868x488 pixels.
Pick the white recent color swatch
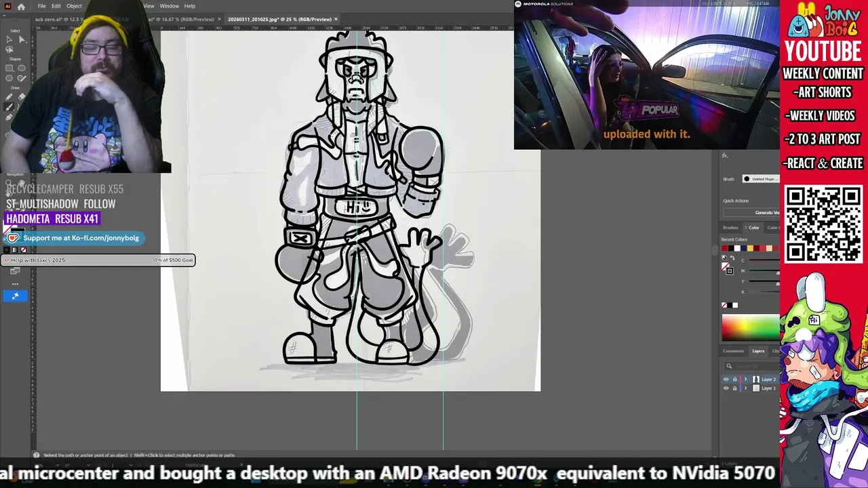click(x=737, y=248)
